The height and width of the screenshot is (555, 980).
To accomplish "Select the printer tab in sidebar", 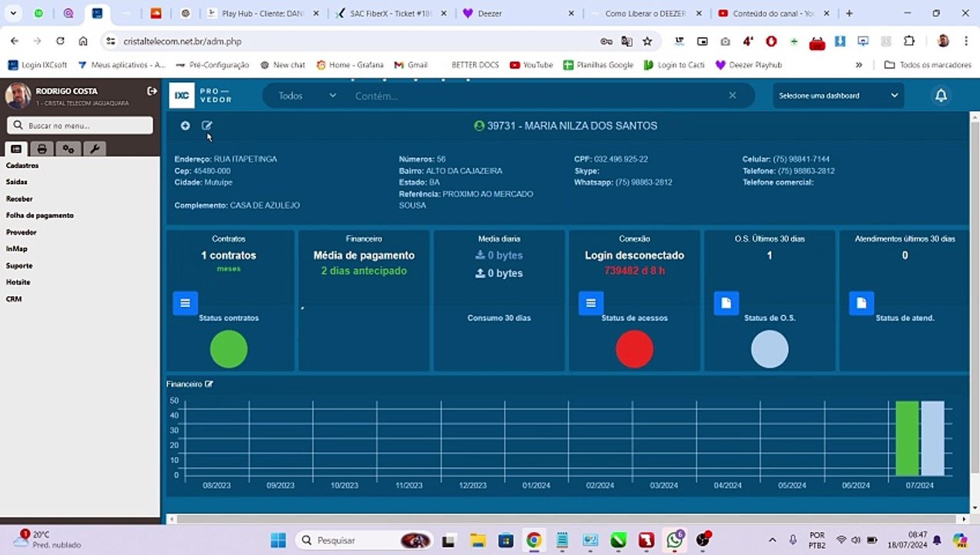I will coord(42,149).
